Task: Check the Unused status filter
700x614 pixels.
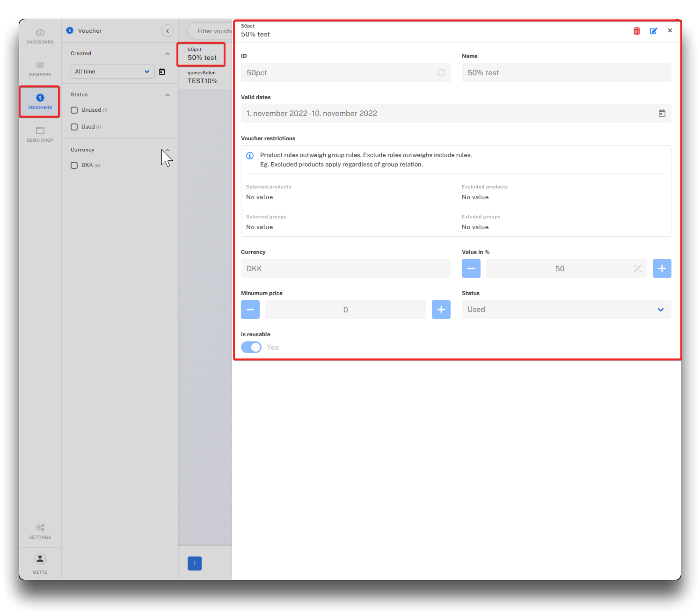Action: click(74, 110)
